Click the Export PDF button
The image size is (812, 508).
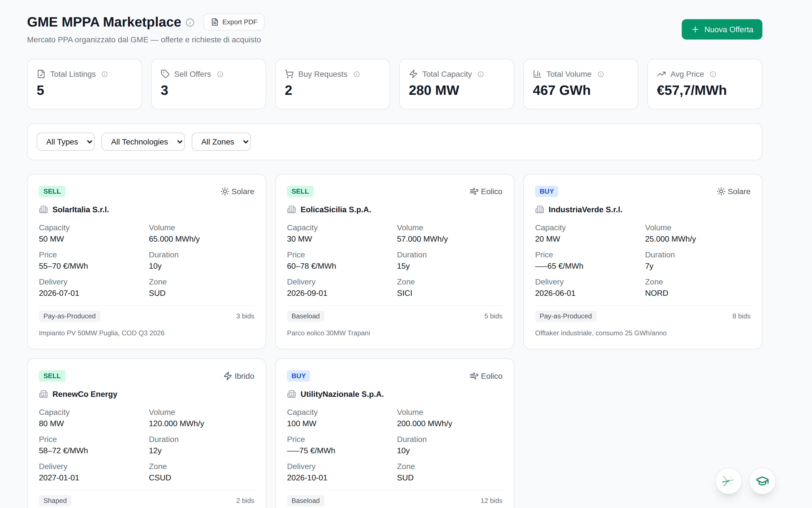pos(234,22)
